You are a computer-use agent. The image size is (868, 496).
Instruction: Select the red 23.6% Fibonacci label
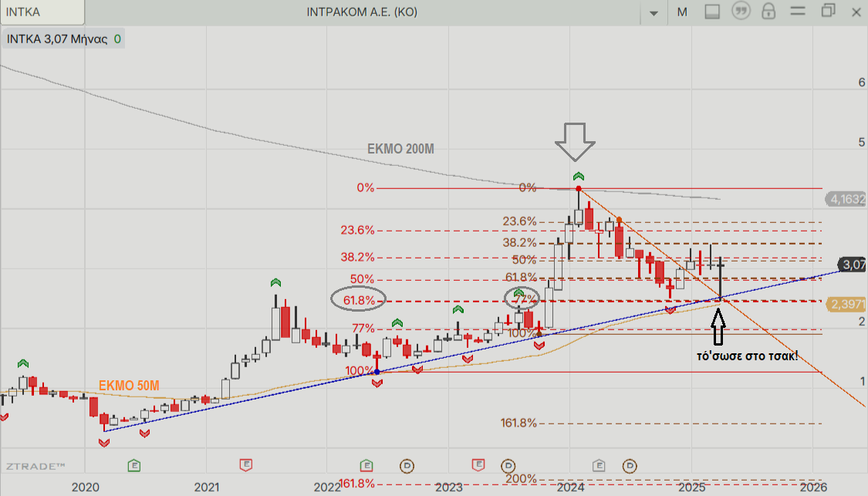357,230
